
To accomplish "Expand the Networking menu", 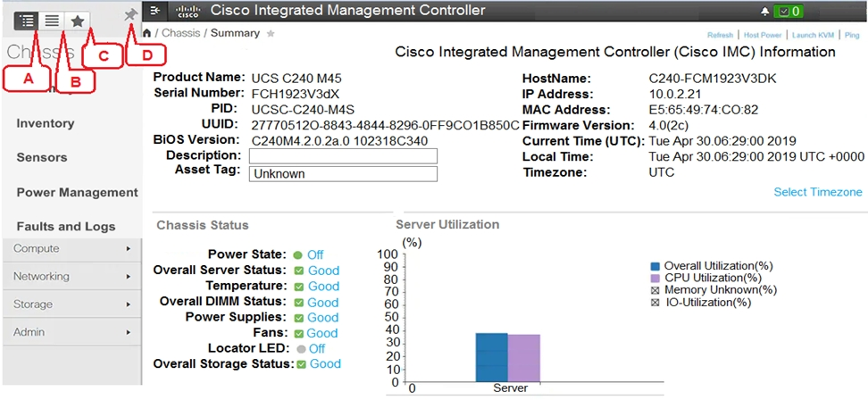I will [x=70, y=277].
